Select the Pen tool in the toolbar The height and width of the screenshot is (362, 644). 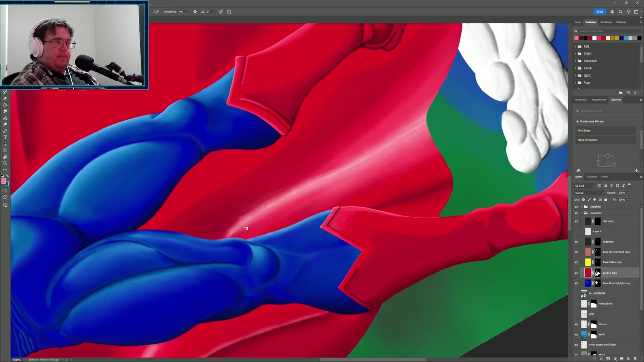tap(5, 131)
